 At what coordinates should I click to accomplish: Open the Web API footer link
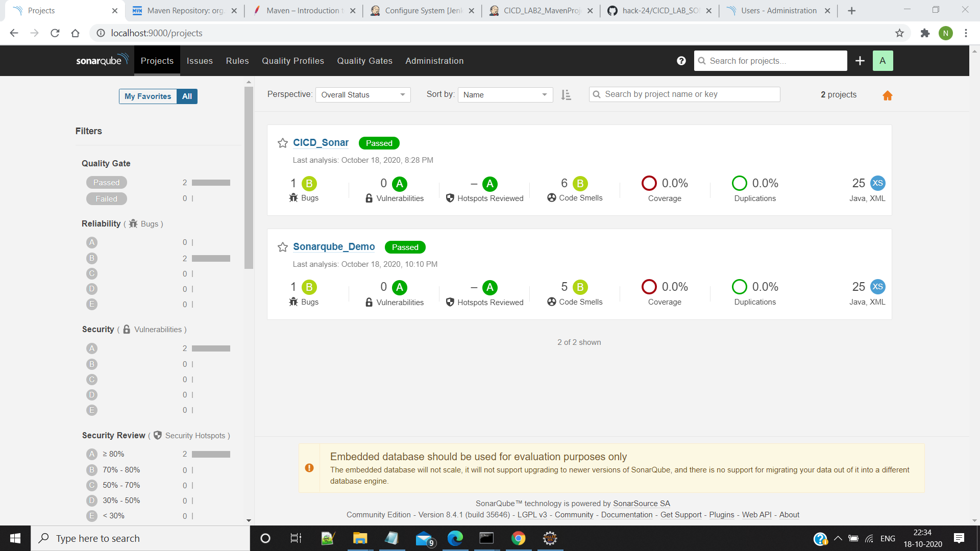pos(756,515)
